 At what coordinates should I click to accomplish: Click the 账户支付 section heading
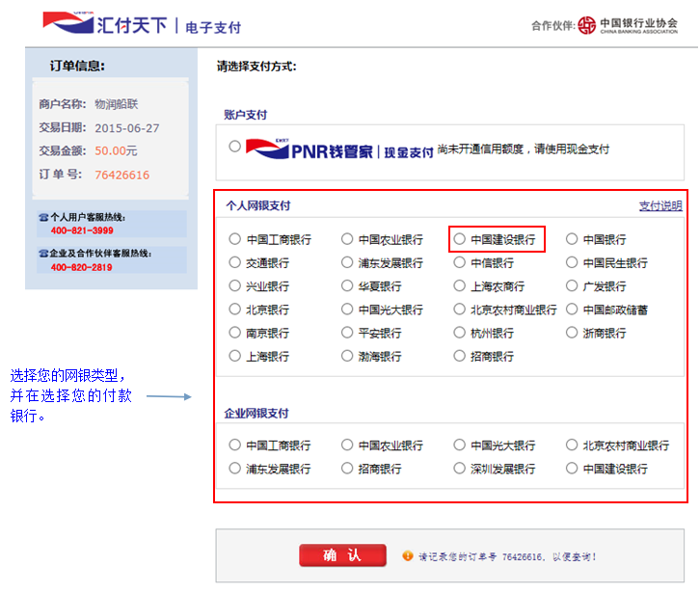tap(246, 115)
